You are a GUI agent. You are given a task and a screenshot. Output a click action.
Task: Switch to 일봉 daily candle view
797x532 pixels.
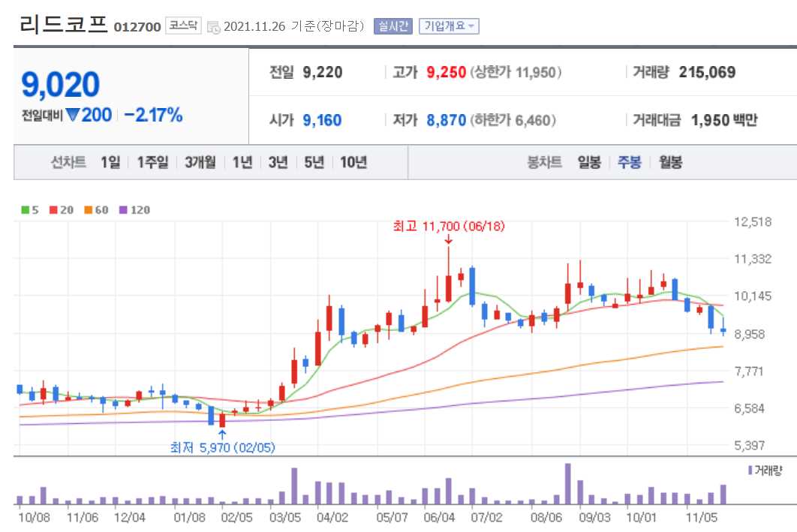[x=590, y=162]
